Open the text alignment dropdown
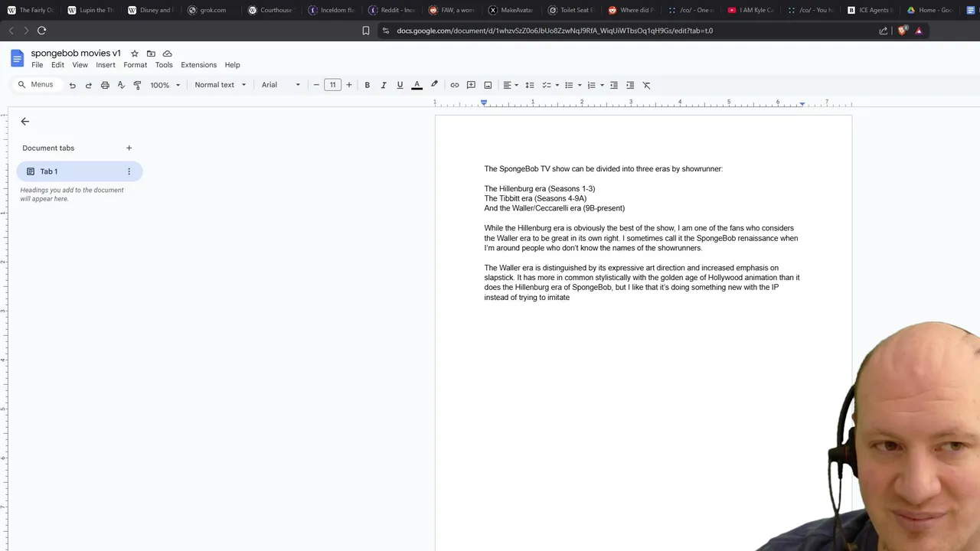980x551 pixels. 511,85
